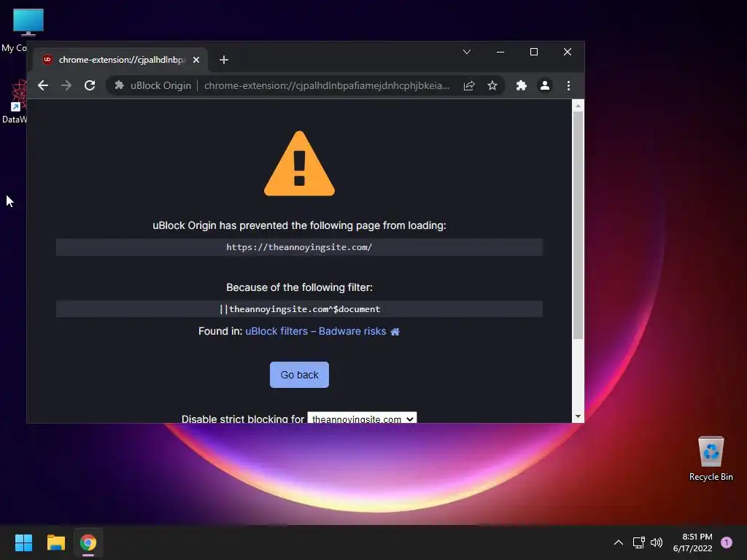Screen dimensions: 747x560
Task: Click the chrome-extension URL in address bar
Action: [x=327, y=86]
